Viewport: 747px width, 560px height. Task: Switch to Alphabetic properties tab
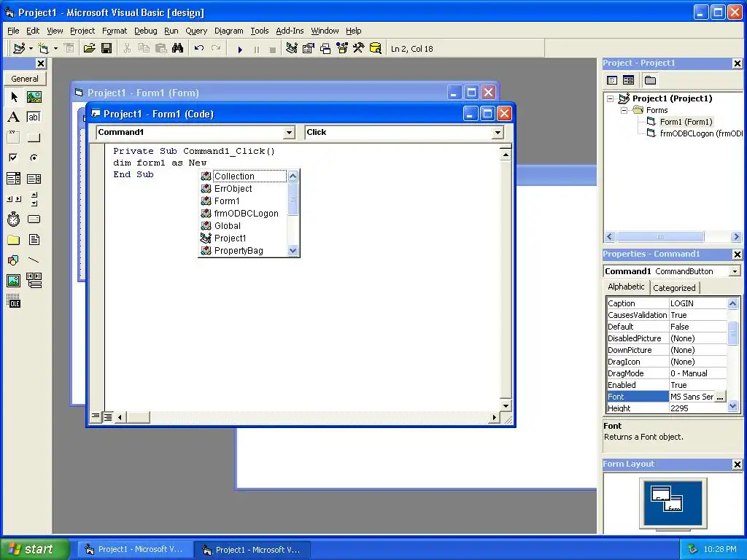[626, 287]
